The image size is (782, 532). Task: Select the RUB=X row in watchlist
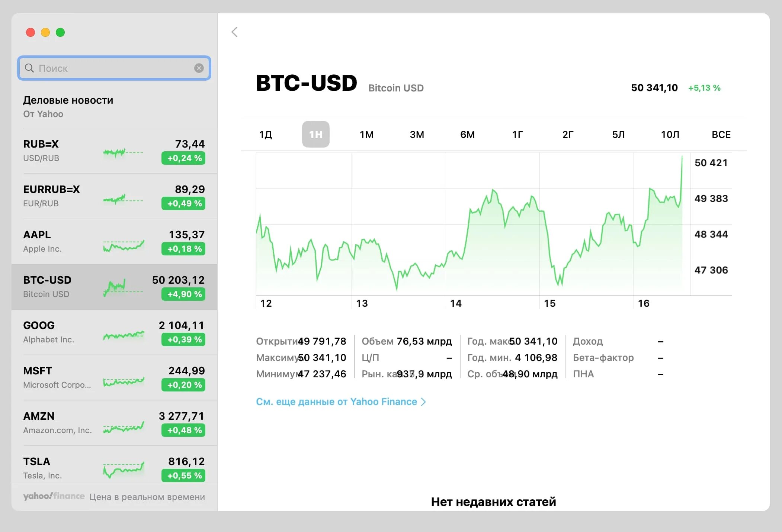coord(114,151)
